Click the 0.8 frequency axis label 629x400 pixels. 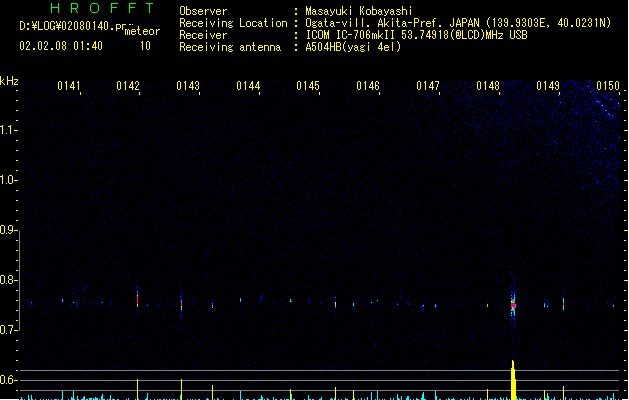8,280
